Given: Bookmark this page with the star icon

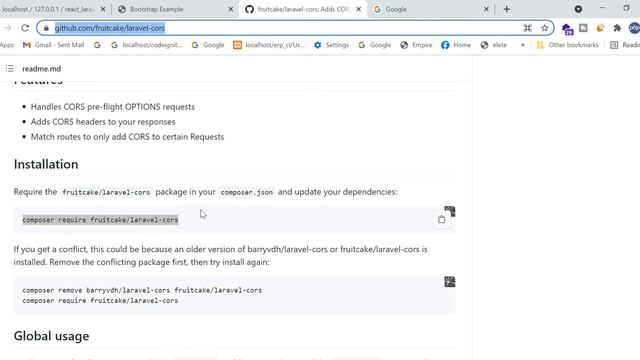Looking at the screenshot, I should coord(544,28).
